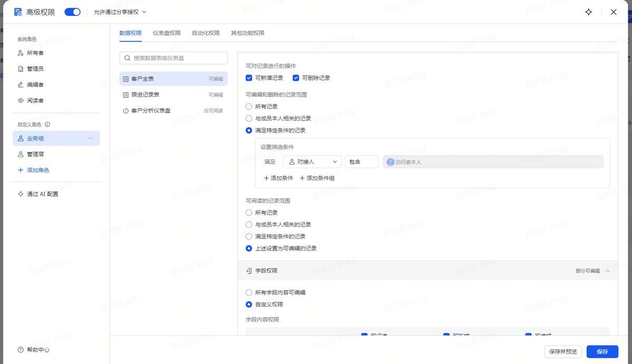The height and width of the screenshot is (364, 632).
Task: Click the 保存并预览 button
Action: [x=563, y=351]
